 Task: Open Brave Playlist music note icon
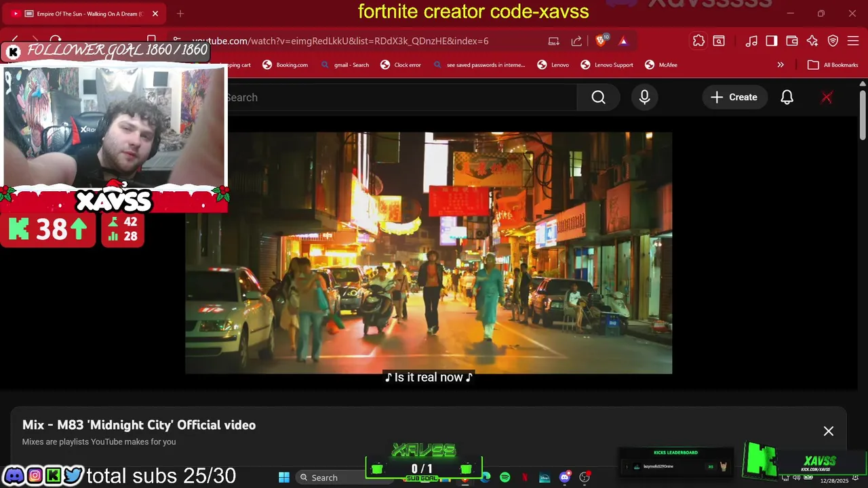pyautogui.click(x=751, y=41)
